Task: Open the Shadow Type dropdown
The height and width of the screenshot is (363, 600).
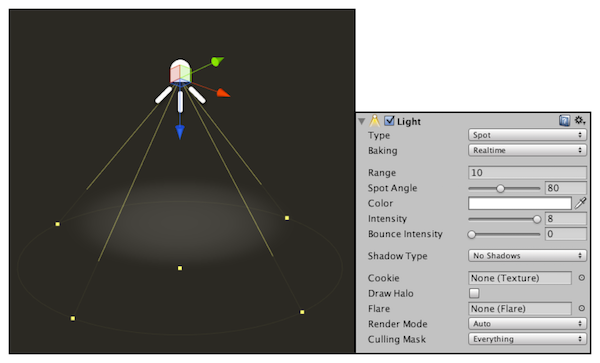Action: point(527,256)
